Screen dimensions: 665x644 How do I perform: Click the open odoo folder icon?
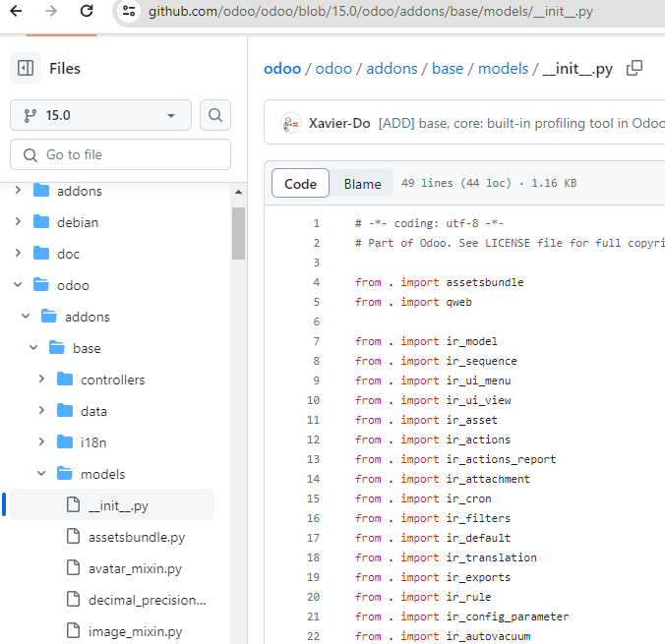click(x=41, y=284)
